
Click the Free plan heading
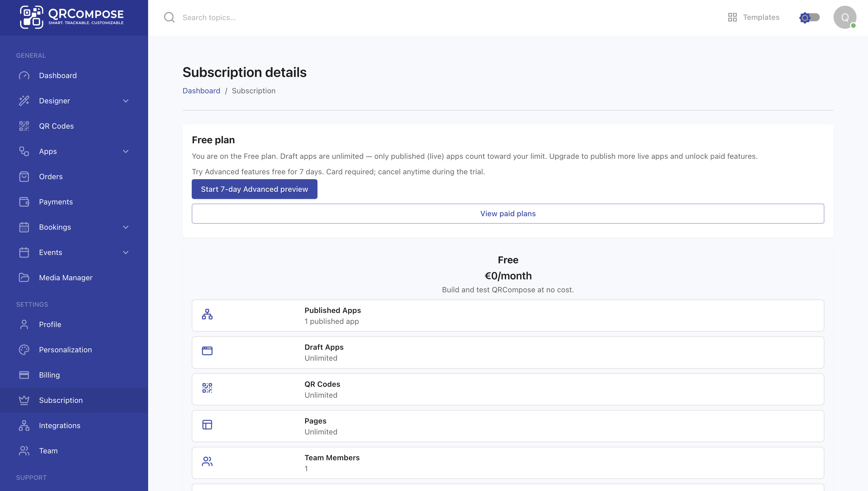(213, 140)
